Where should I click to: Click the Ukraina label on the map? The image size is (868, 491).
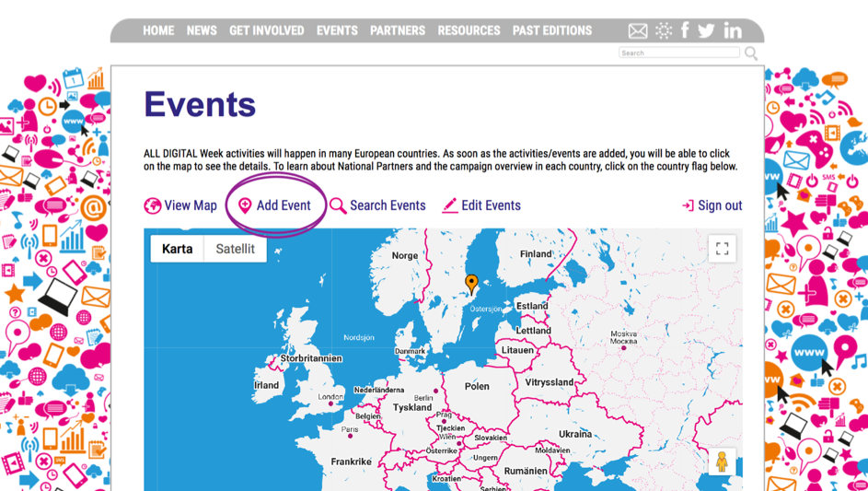point(575,434)
